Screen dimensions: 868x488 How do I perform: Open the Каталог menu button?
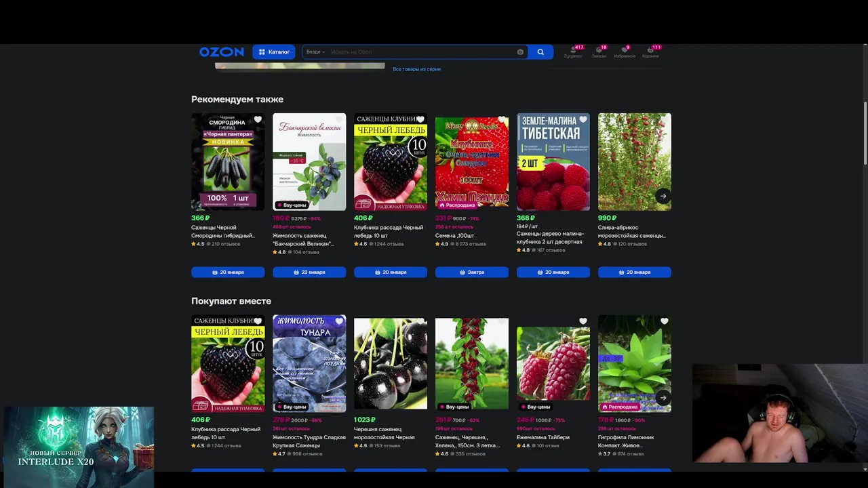pos(274,52)
